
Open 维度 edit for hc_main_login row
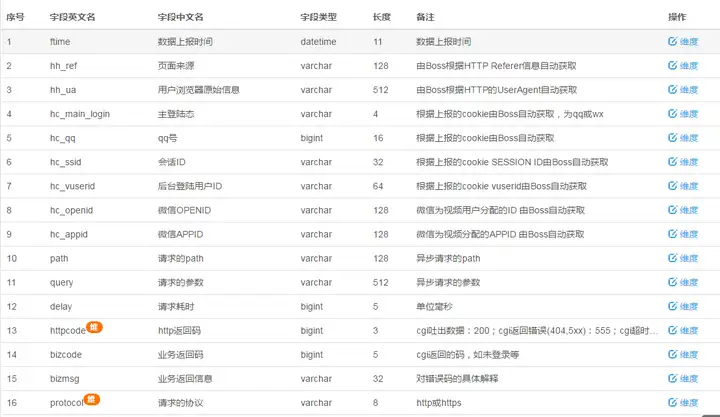(683, 113)
